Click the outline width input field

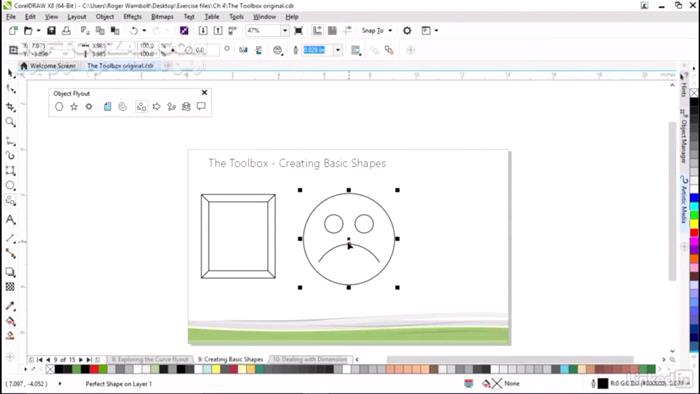(318, 50)
